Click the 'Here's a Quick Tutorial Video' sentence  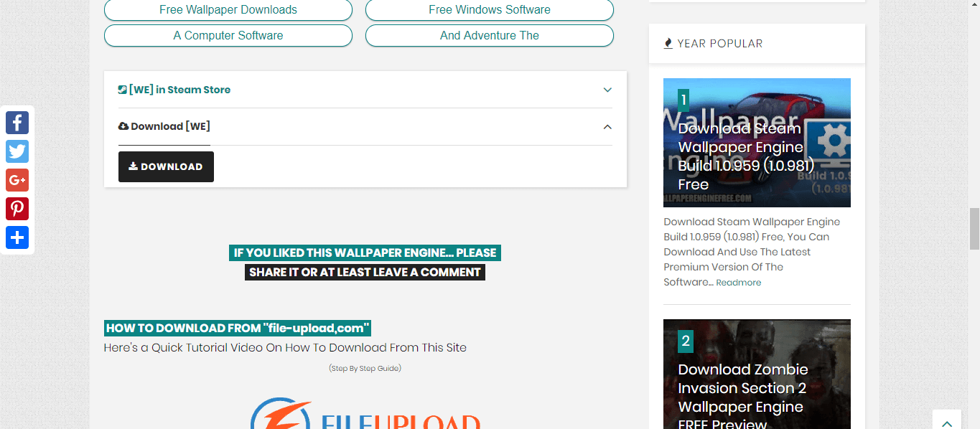[x=285, y=348]
